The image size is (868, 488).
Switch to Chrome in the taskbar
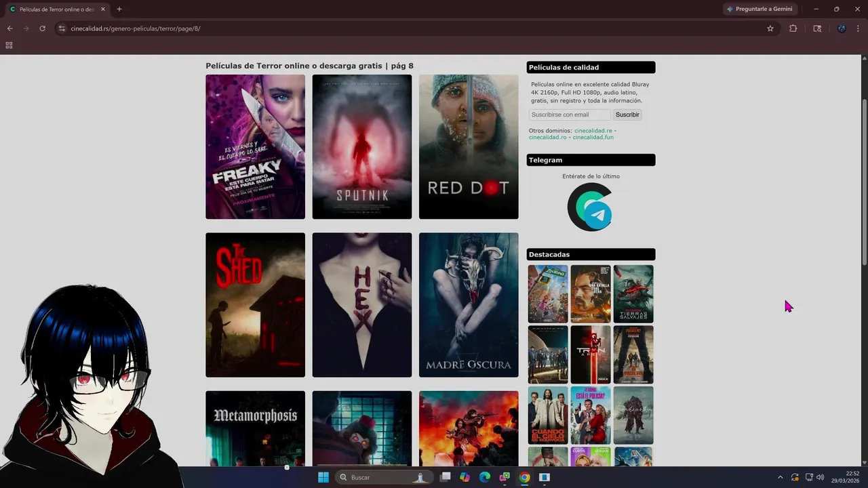click(524, 477)
